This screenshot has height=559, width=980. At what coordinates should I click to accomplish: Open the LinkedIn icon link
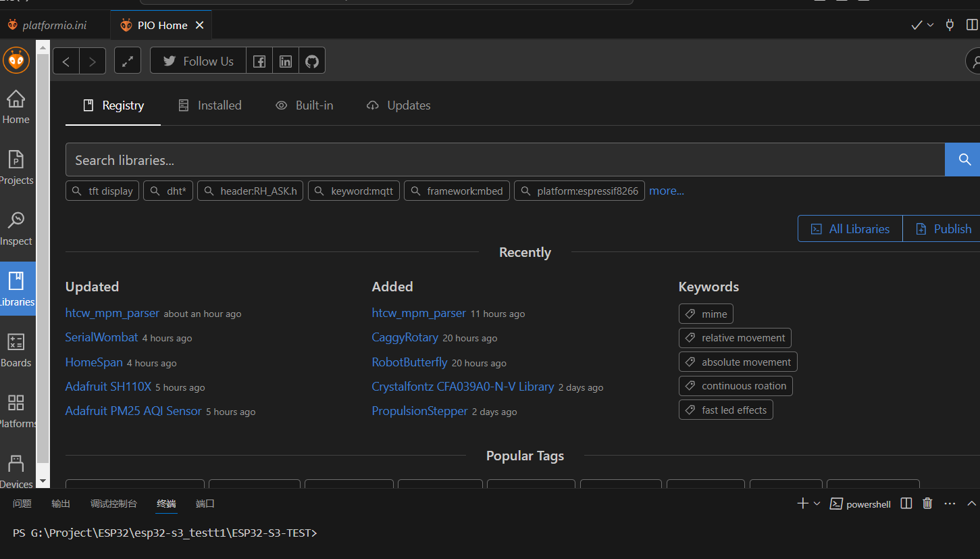(286, 61)
